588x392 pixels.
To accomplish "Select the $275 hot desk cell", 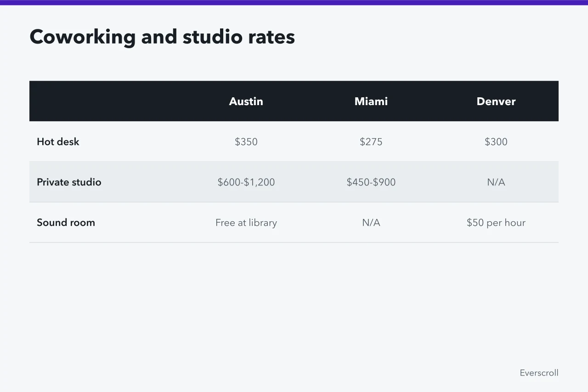I will point(371,142).
